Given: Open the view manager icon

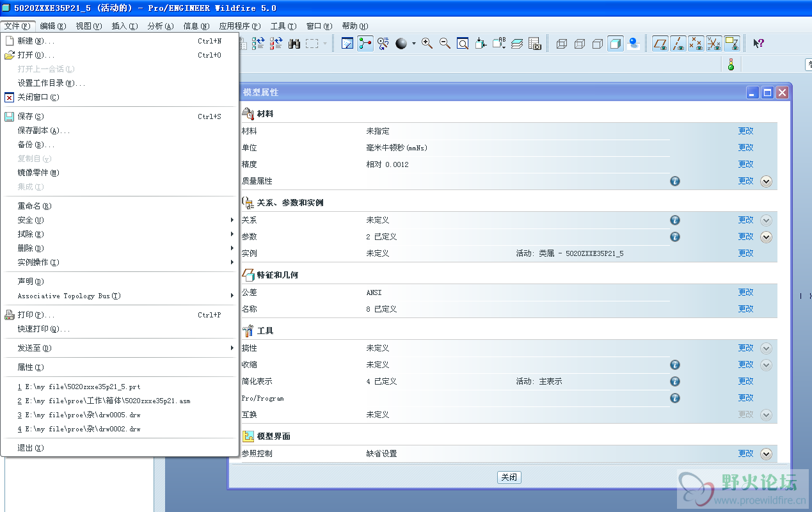Looking at the screenshot, I should (535, 44).
